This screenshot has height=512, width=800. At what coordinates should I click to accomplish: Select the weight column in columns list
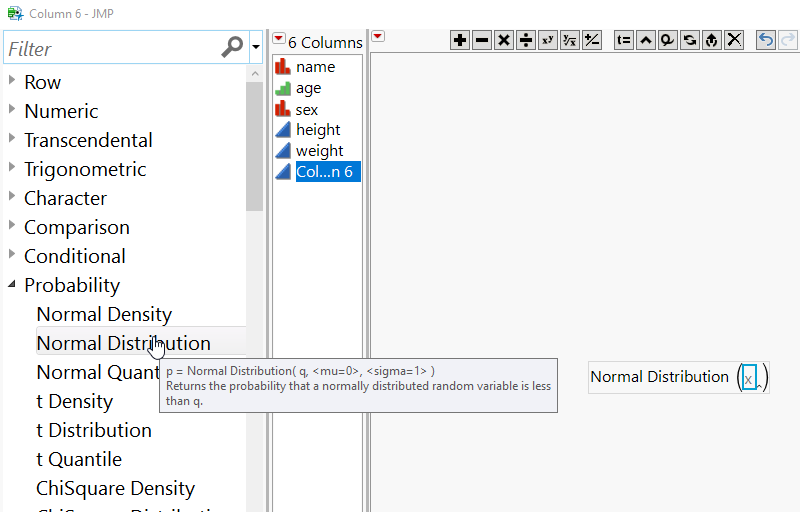click(x=319, y=150)
